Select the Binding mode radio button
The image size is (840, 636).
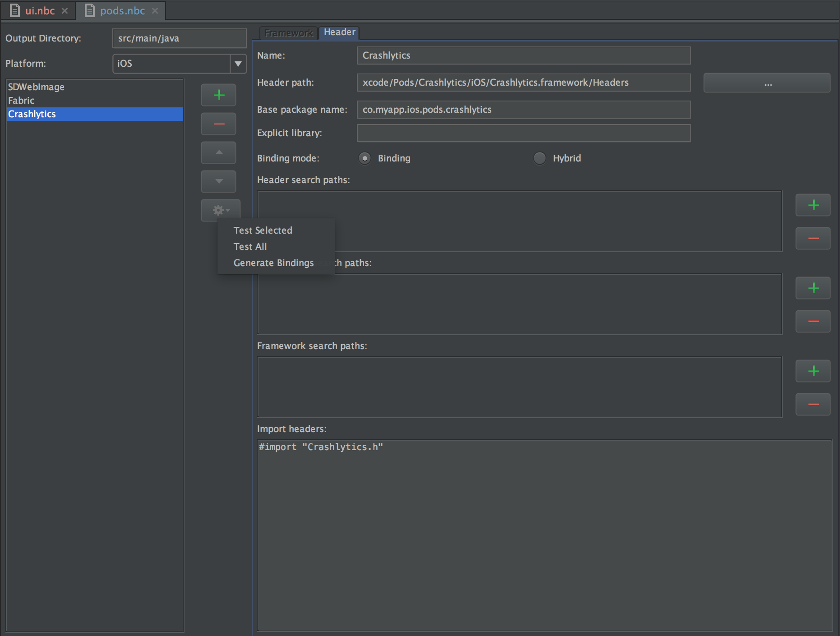click(365, 158)
